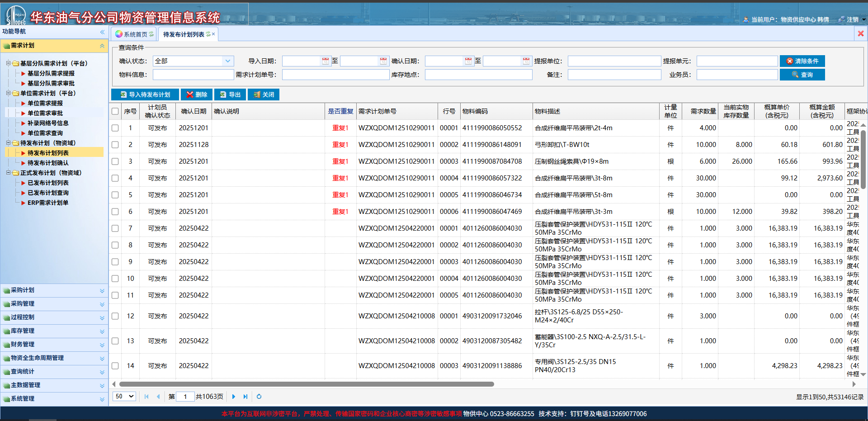Click the table vertical scrollbar thumb
The height and width of the screenshot is (421, 868).
(x=863, y=160)
